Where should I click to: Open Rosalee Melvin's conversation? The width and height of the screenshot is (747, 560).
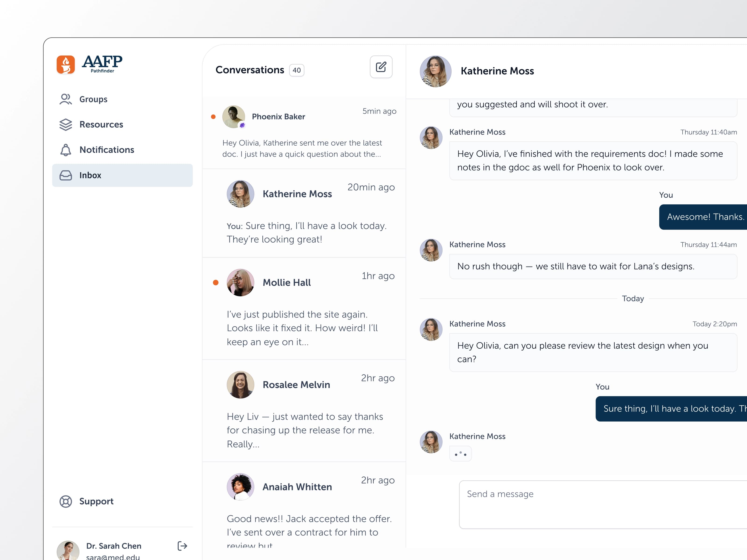tap(304, 411)
